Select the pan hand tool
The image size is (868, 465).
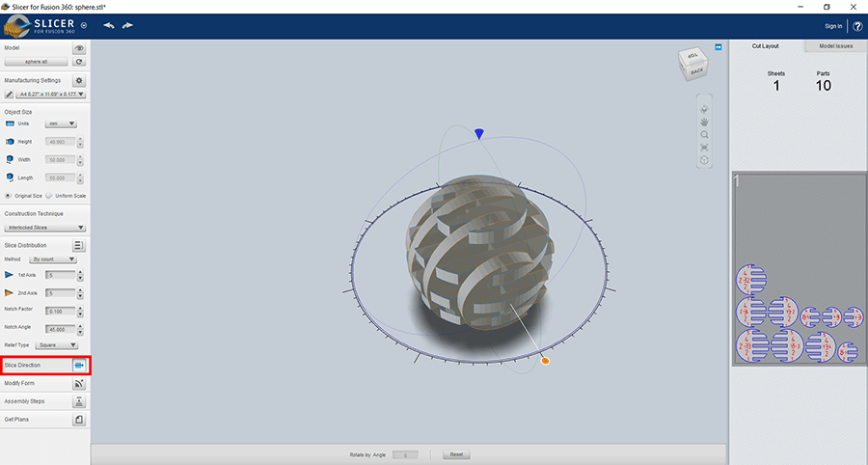(704, 122)
